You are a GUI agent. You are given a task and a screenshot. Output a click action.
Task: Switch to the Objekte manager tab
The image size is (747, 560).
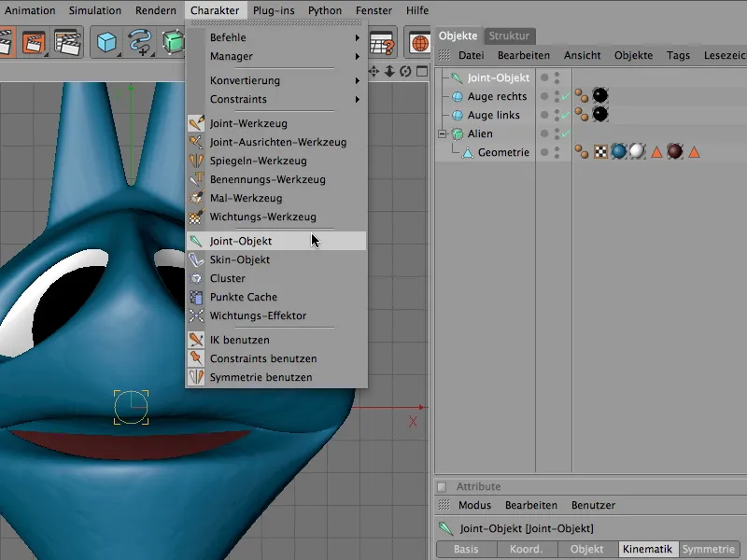[x=458, y=36]
